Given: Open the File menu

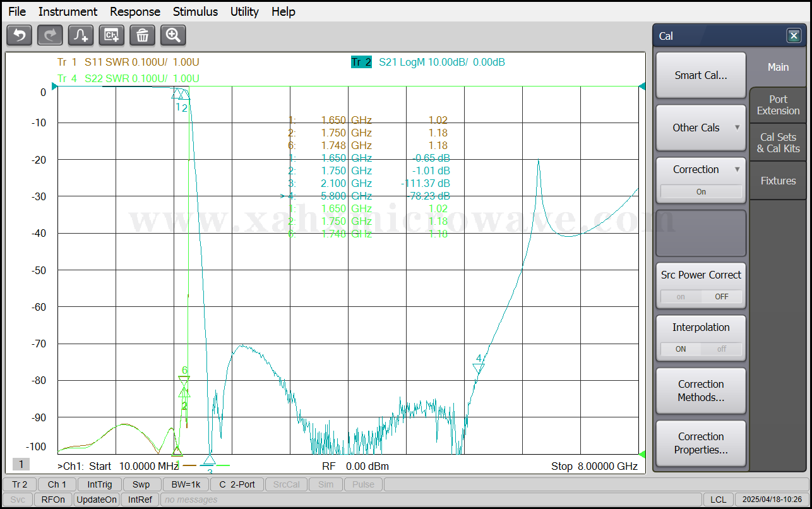Looking at the screenshot, I should point(17,11).
